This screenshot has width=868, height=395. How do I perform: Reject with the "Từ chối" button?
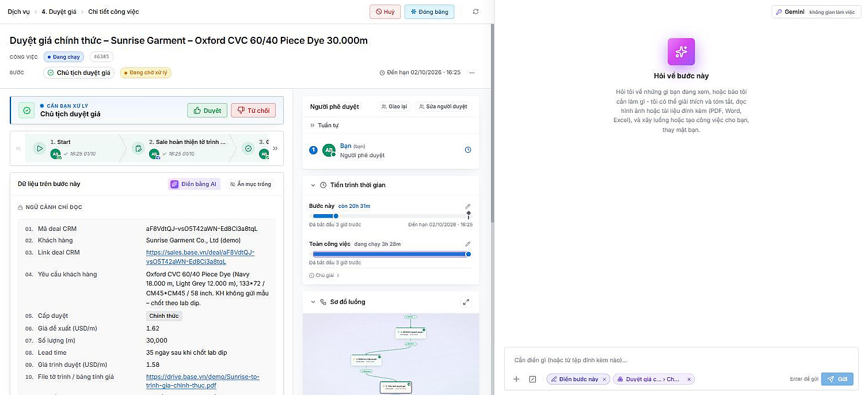tap(253, 111)
